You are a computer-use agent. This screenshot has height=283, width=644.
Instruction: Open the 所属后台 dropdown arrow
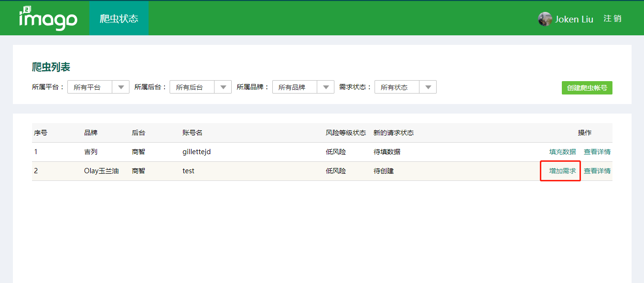pyautogui.click(x=223, y=87)
